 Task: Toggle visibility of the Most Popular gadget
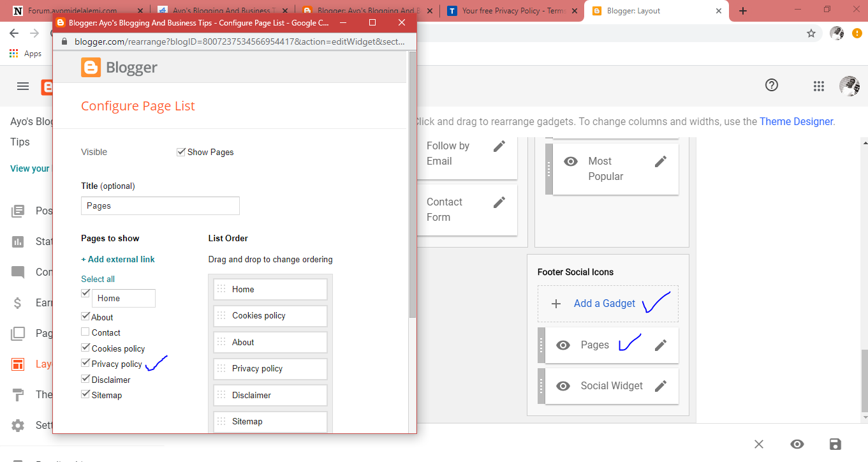click(571, 161)
